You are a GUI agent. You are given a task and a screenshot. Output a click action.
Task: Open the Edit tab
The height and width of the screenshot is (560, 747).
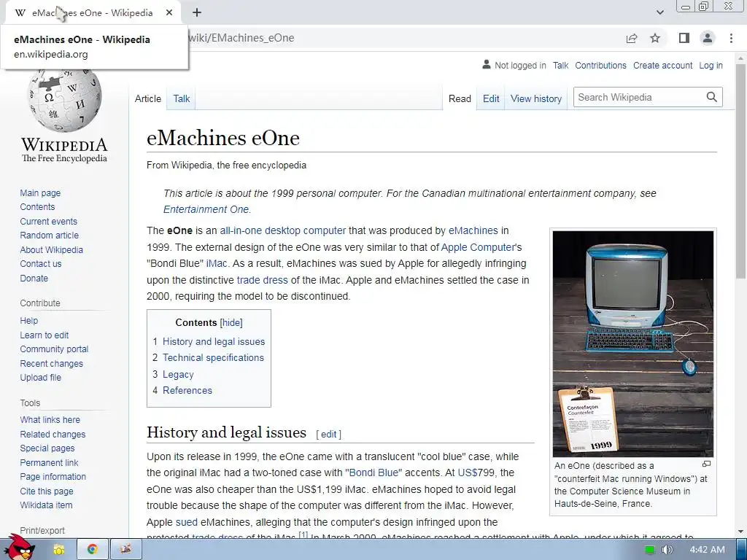(491, 98)
